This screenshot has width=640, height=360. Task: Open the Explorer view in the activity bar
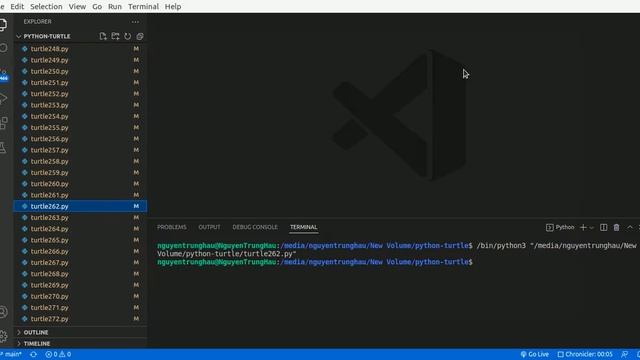(3, 24)
